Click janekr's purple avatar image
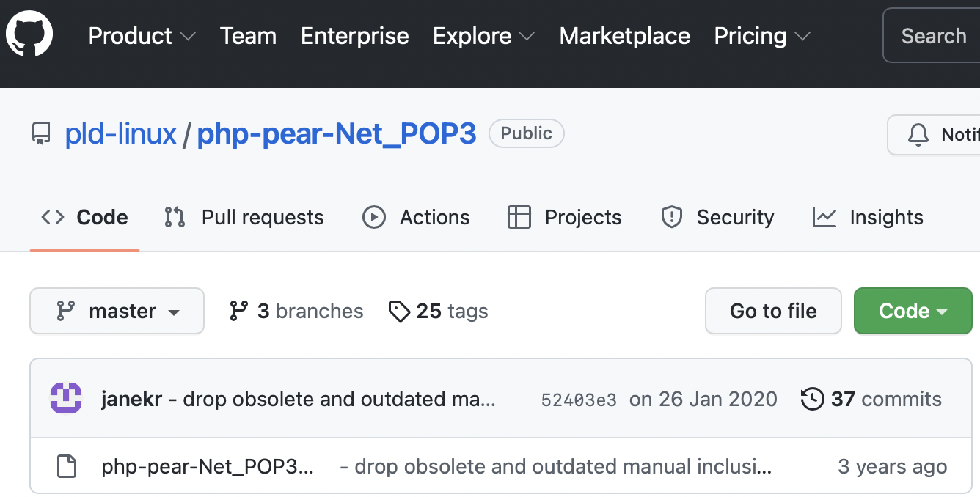This screenshot has height=497, width=980. [66, 399]
